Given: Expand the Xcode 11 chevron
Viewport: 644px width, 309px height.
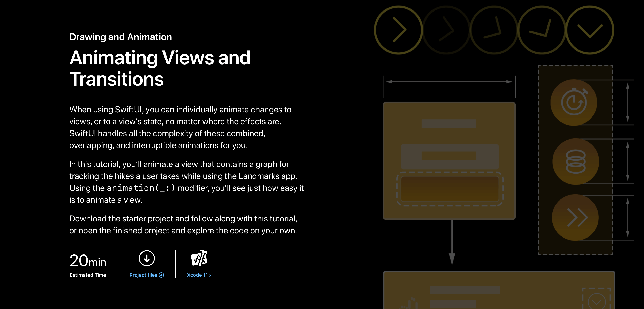Looking at the screenshot, I should tap(210, 275).
